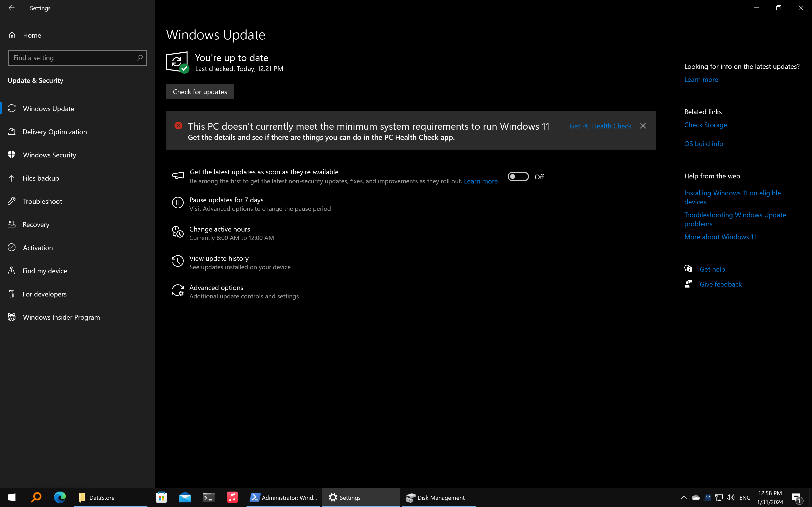Open Windows Security settings
This screenshot has width=812, height=507.
click(x=49, y=155)
